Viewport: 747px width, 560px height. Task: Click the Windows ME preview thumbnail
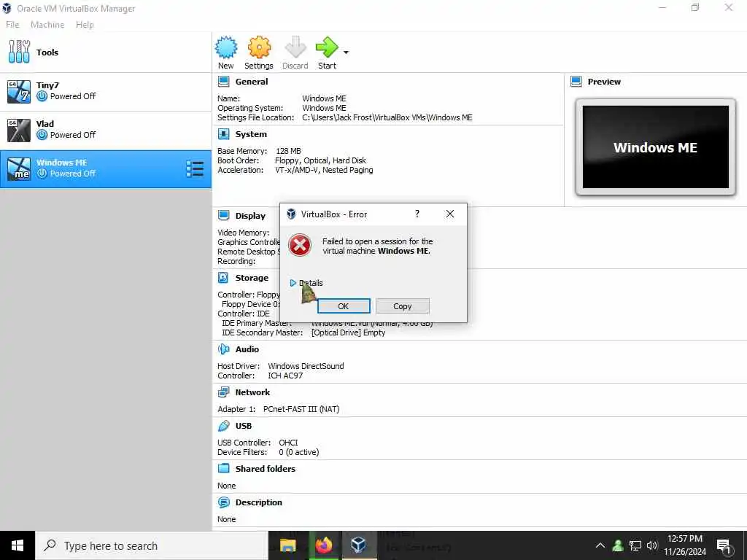pyautogui.click(x=656, y=147)
